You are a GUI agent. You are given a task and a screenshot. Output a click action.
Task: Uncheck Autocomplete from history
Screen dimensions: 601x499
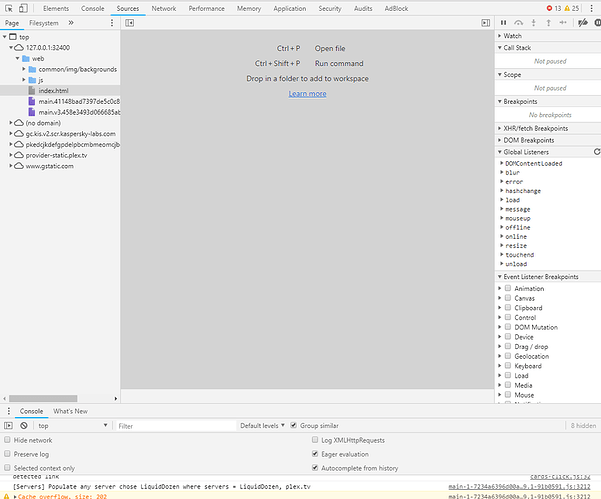pos(315,467)
